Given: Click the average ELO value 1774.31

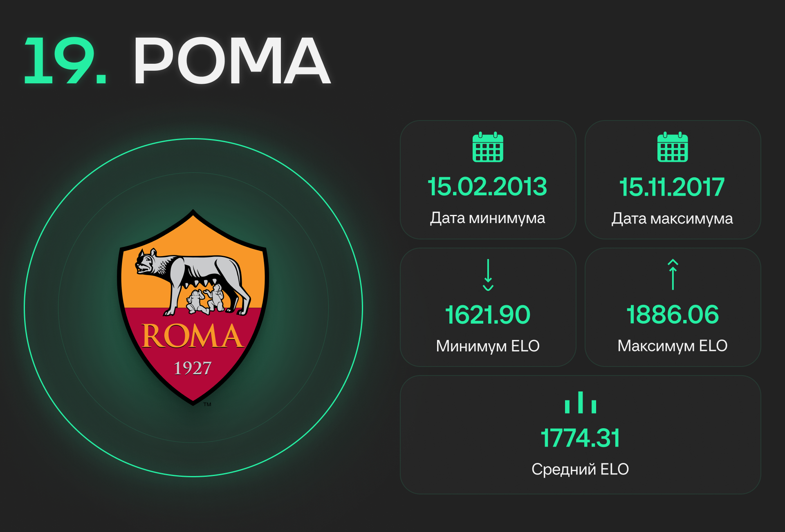Looking at the screenshot, I should tap(581, 438).
